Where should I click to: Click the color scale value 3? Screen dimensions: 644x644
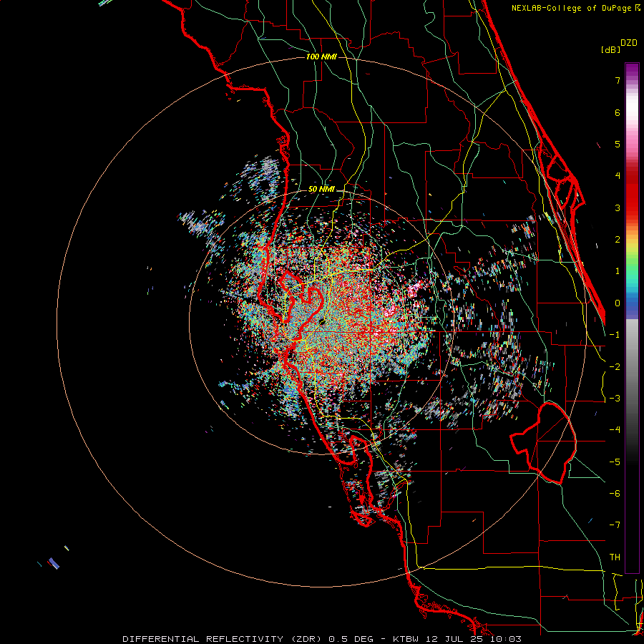[x=618, y=208]
